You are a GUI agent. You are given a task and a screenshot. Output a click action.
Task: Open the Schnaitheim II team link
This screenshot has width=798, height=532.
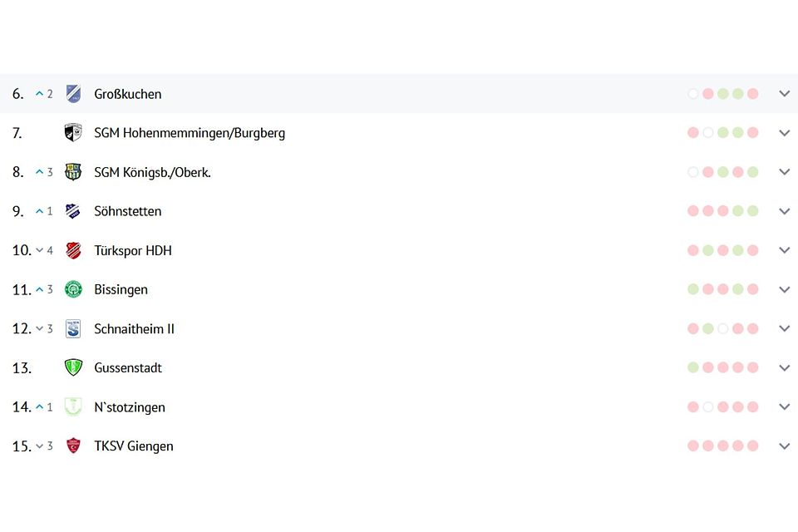click(x=134, y=328)
